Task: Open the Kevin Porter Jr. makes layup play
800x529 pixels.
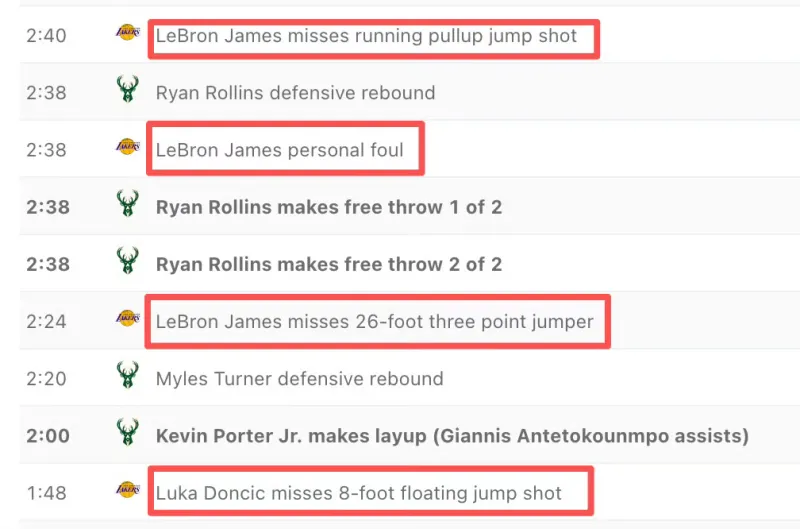Action: (x=452, y=436)
